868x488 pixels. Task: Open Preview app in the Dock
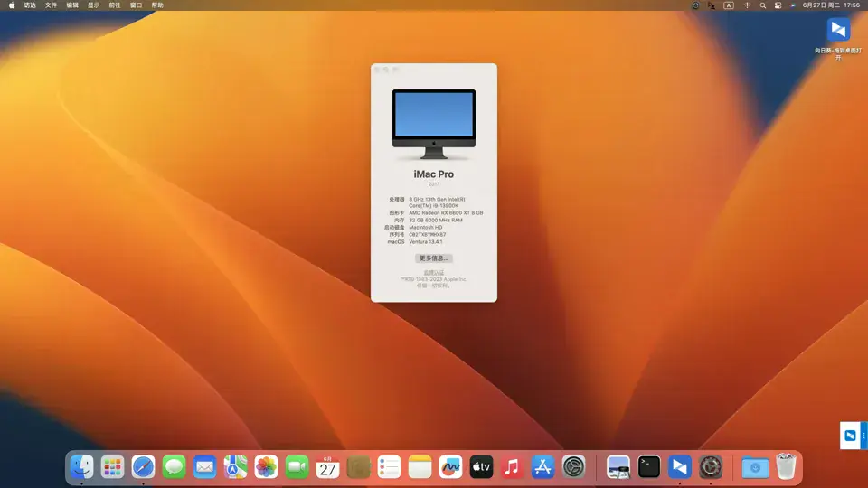tap(618, 467)
